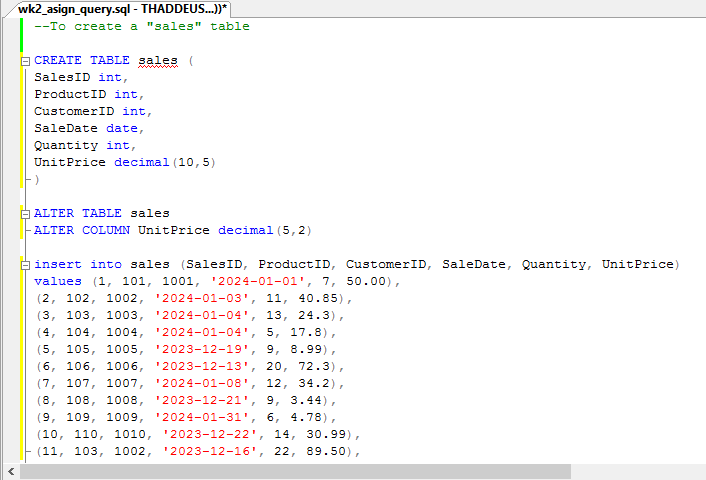Click the "Quantity int," column definition line
Image resolution: width=706 pixels, height=480 pixels.
85,145
